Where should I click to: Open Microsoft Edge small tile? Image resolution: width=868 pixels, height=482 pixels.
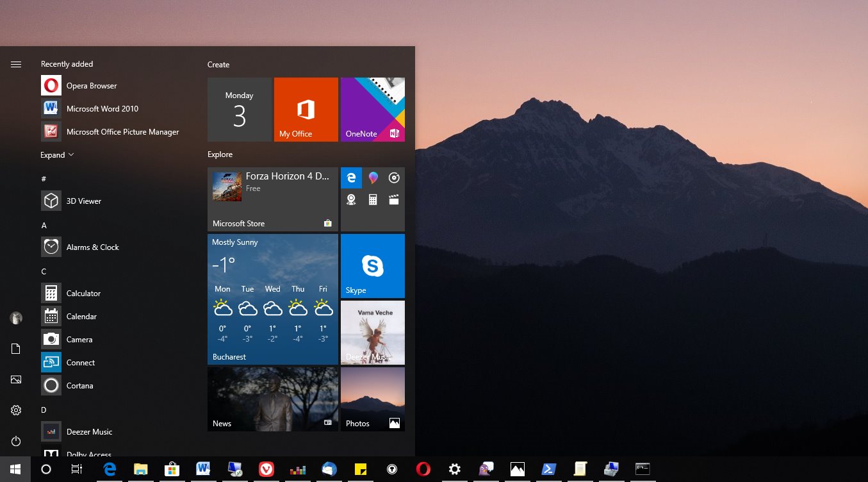351,178
